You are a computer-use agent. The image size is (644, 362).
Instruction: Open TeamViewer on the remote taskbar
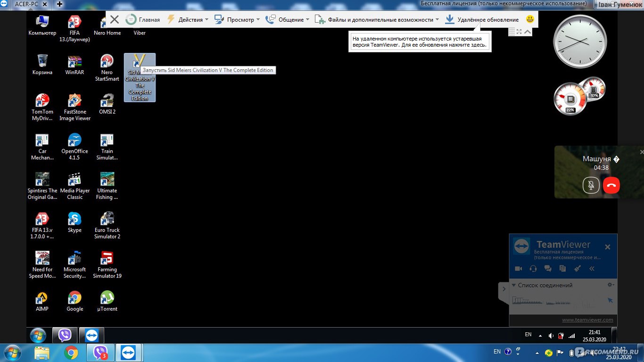[91, 336]
